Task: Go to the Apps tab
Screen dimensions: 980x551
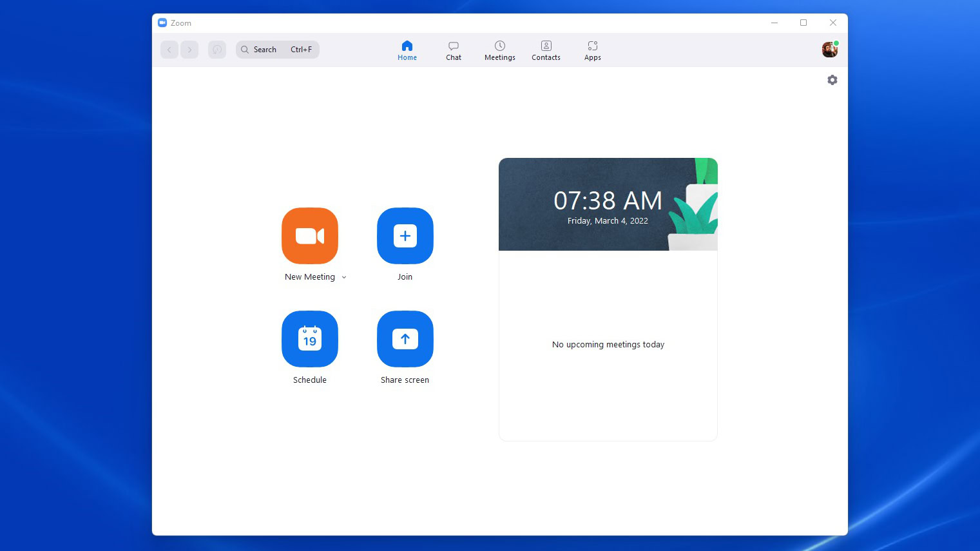Action: 593,50
